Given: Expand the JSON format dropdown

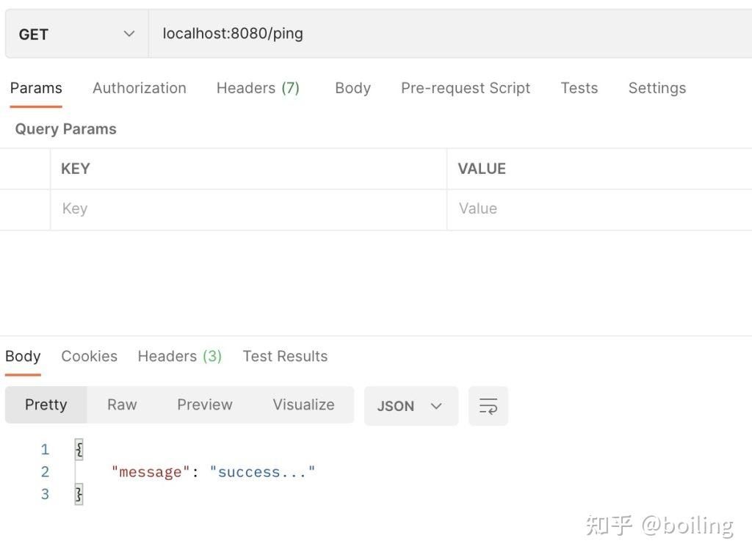Looking at the screenshot, I should point(411,406).
